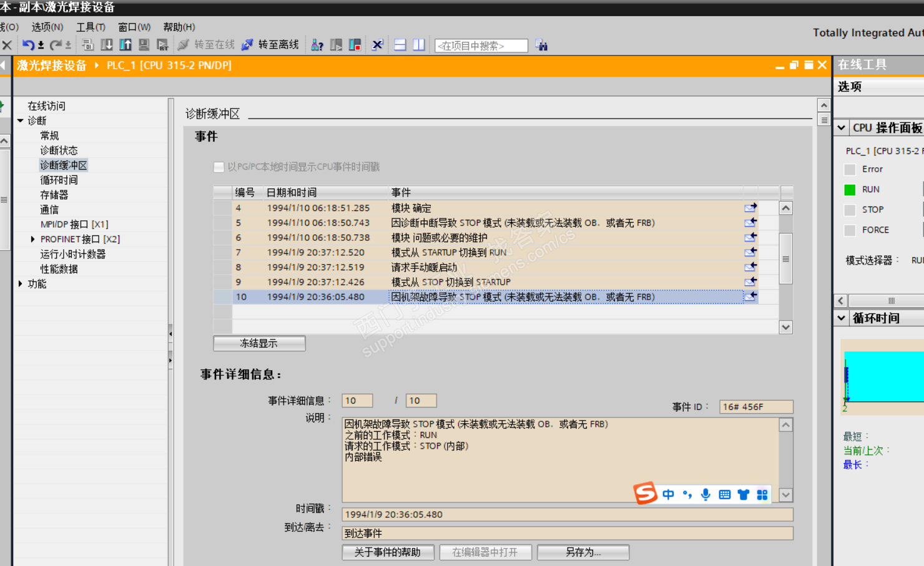The image size is (924, 566).
Task: Open the Sogou toolbox grid icon
Action: pyautogui.click(x=762, y=495)
